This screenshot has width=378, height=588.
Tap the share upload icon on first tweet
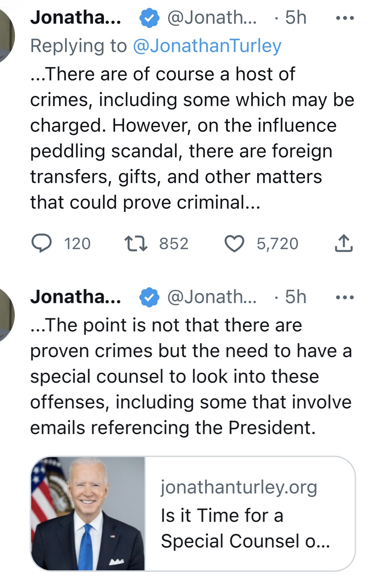(x=344, y=243)
